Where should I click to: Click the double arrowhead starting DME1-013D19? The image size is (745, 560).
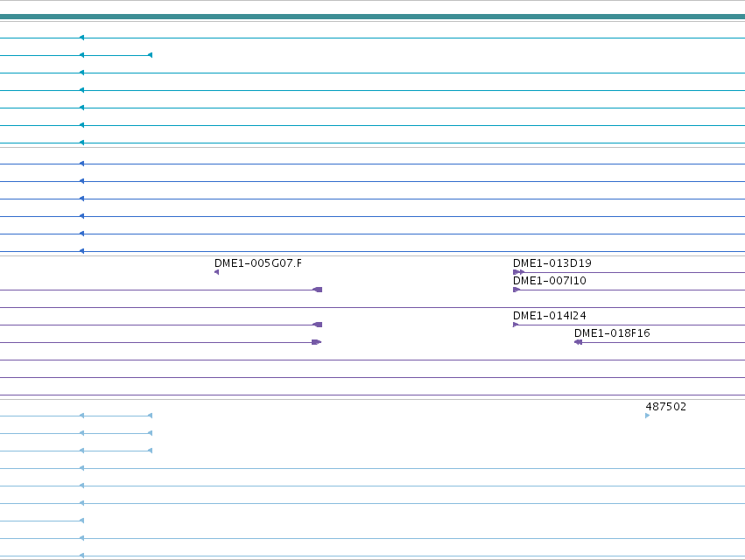[518, 272]
